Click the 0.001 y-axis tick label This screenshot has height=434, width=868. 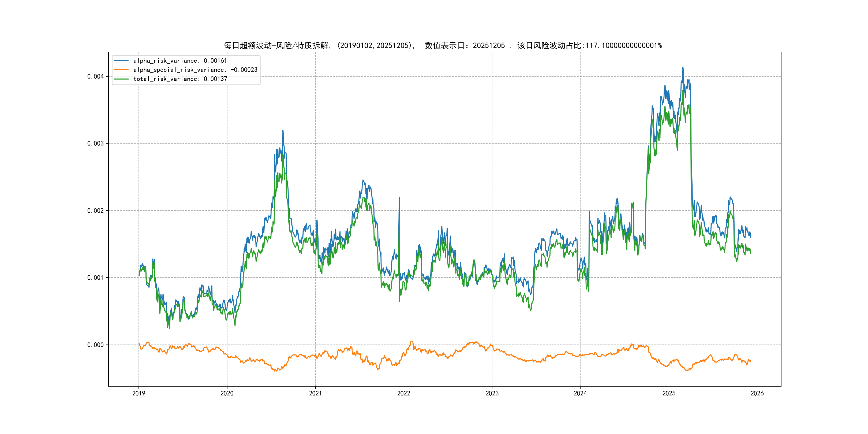pos(95,278)
